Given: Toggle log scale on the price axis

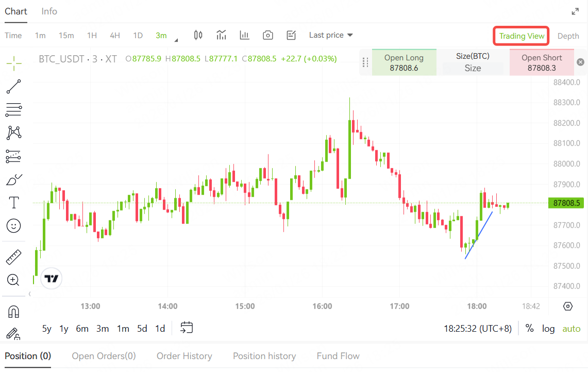Looking at the screenshot, I should point(548,329).
